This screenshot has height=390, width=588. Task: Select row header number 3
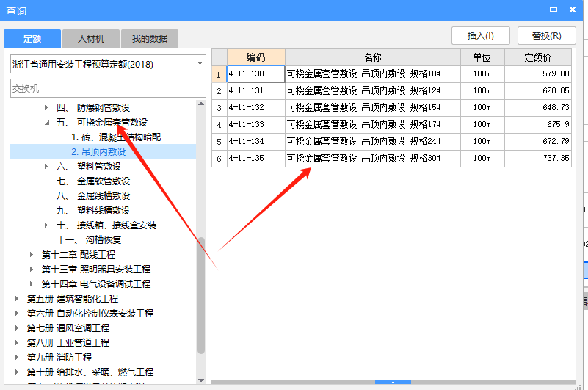coord(219,108)
